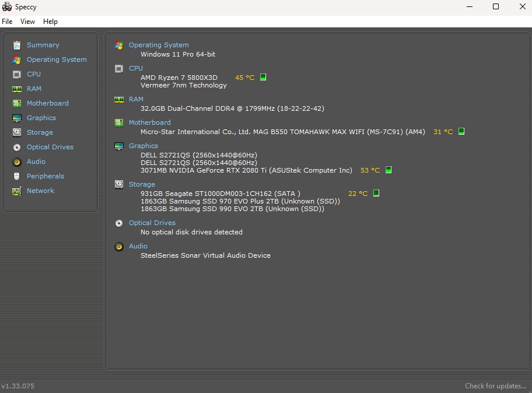
Task: Open Optical Drives section from sidebar
Action: click(50, 147)
